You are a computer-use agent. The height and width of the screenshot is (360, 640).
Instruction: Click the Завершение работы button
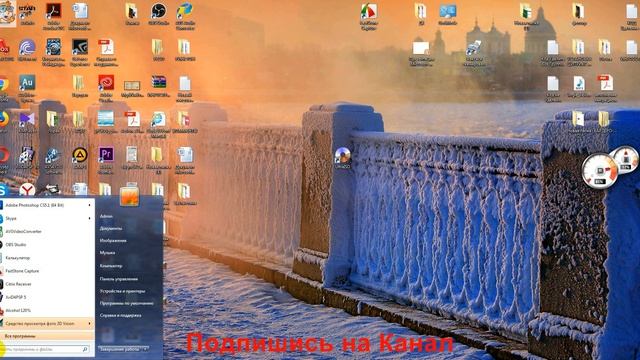[x=120, y=349]
